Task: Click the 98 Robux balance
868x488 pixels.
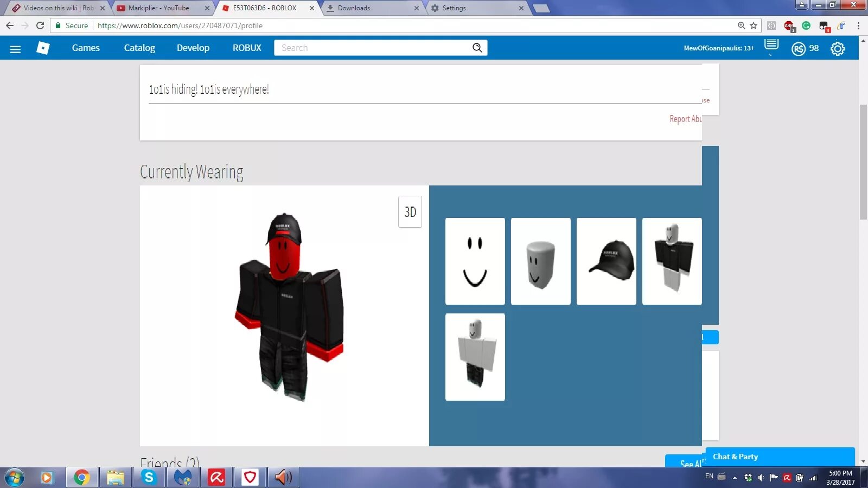Action: [x=814, y=48]
